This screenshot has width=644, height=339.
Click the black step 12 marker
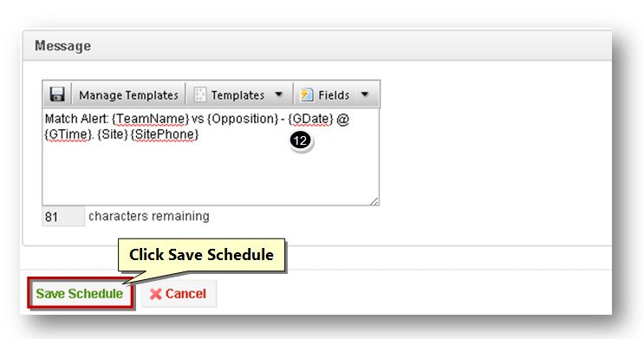click(301, 141)
